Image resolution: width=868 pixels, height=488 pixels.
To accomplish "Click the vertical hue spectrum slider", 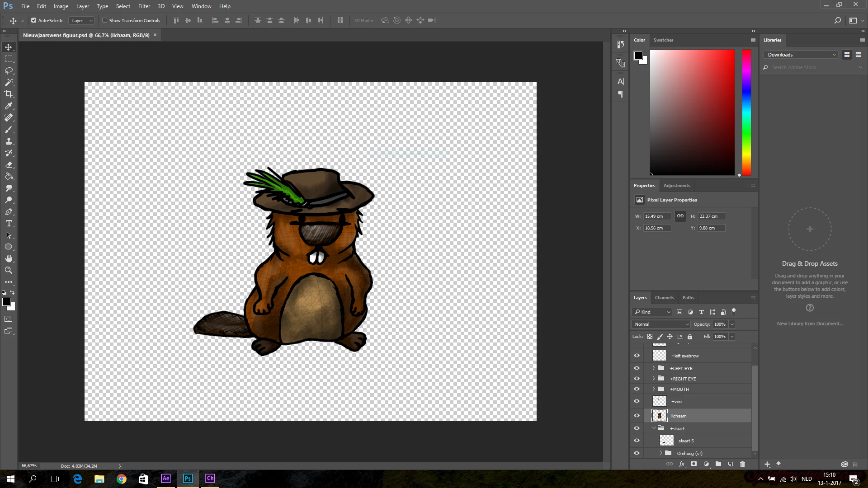I will pos(746,112).
